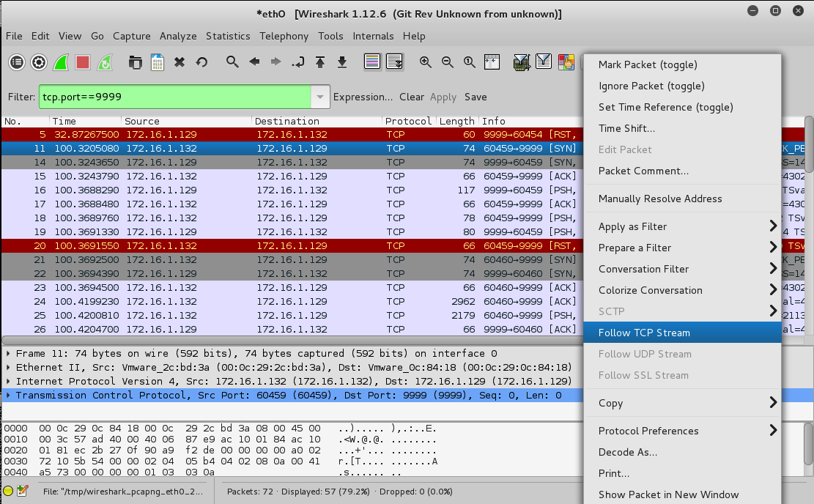This screenshot has width=814, height=504.
Task: Open the coloring rules palette icon
Action: [566, 62]
